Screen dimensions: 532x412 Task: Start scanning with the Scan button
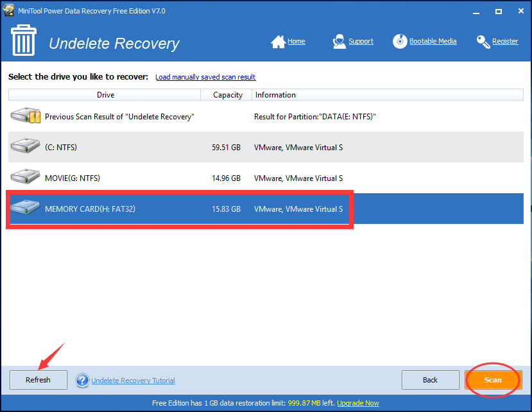click(493, 380)
